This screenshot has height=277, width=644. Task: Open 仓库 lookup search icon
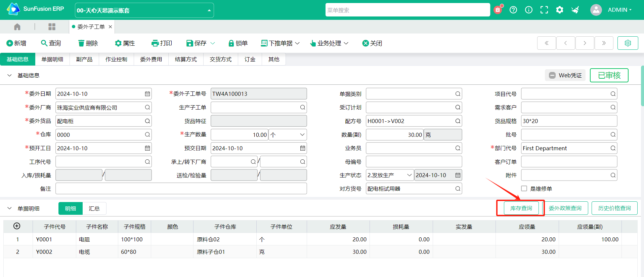147,134
